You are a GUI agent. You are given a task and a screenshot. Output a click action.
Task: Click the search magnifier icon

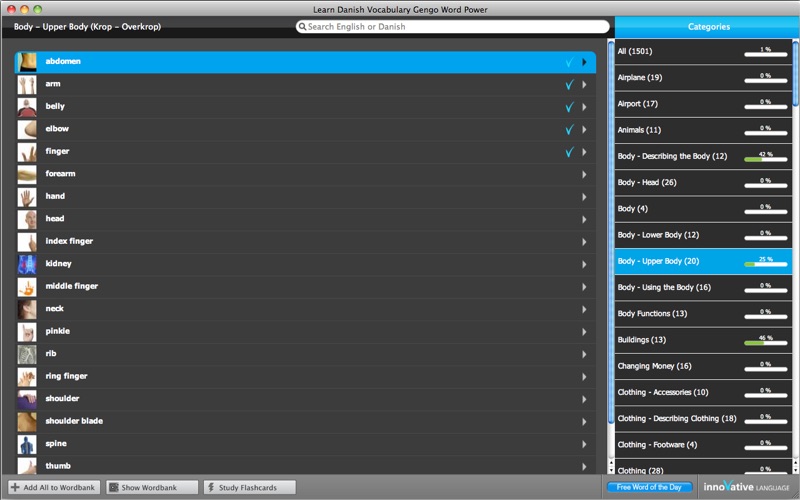pyautogui.click(x=302, y=27)
